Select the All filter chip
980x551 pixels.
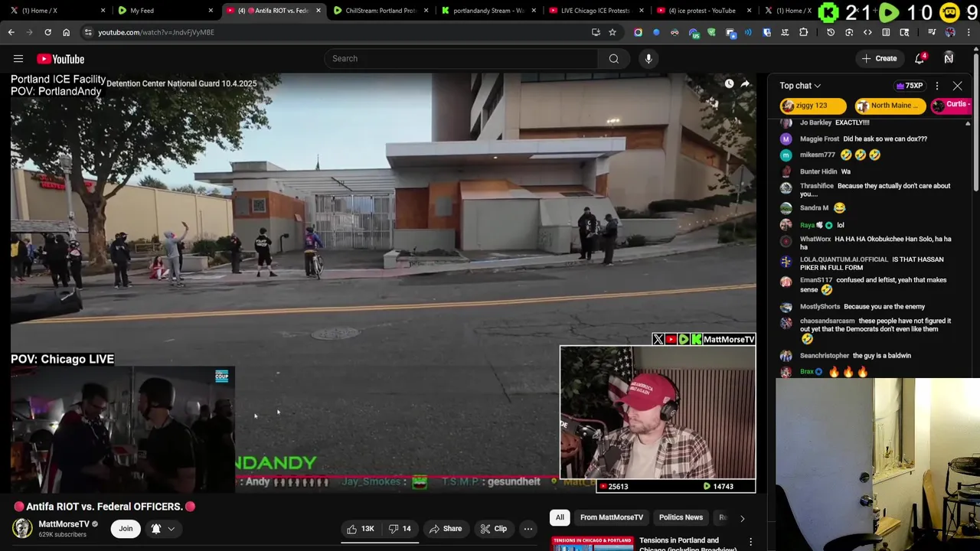coord(560,518)
